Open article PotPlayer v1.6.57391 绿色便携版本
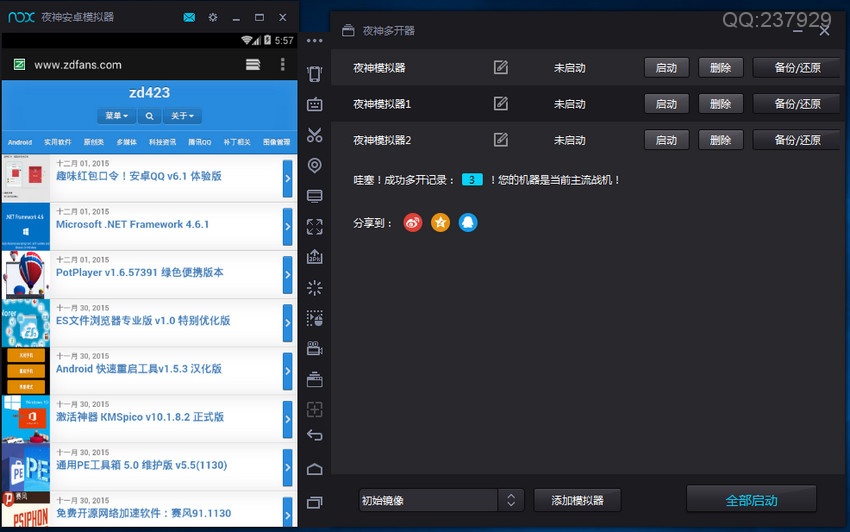This screenshot has width=850, height=532. coord(139,272)
